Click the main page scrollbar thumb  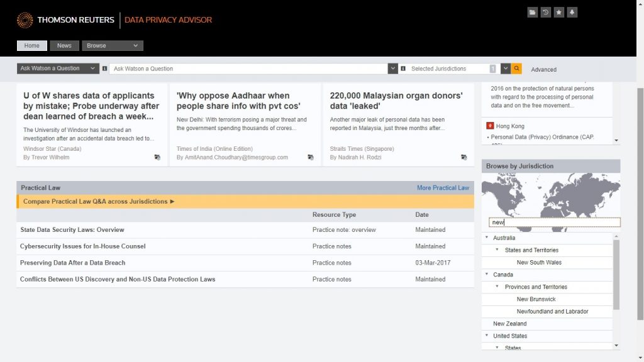click(x=640, y=204)
